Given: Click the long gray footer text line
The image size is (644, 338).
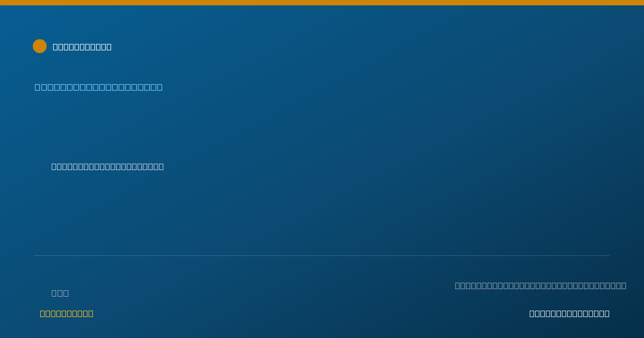Looking at the screenshot, I should tap(540, 285).
